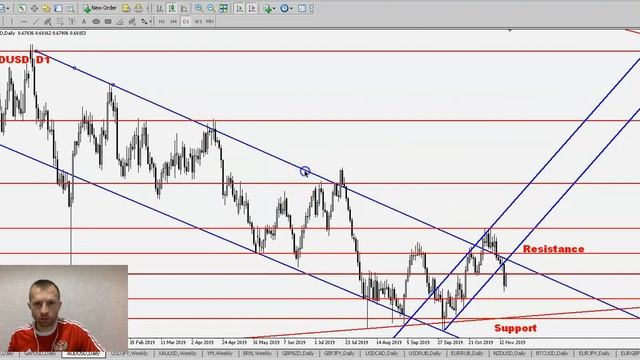Viewport: 640px width, 360px height.
Task: Select the triangle shape tool
Action: click(120, 21)
